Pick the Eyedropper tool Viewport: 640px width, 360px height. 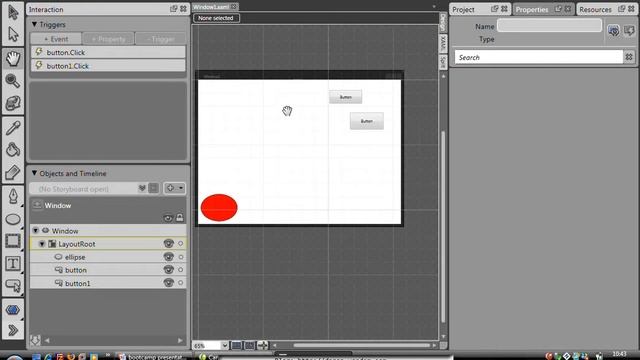tap(13, 128)
